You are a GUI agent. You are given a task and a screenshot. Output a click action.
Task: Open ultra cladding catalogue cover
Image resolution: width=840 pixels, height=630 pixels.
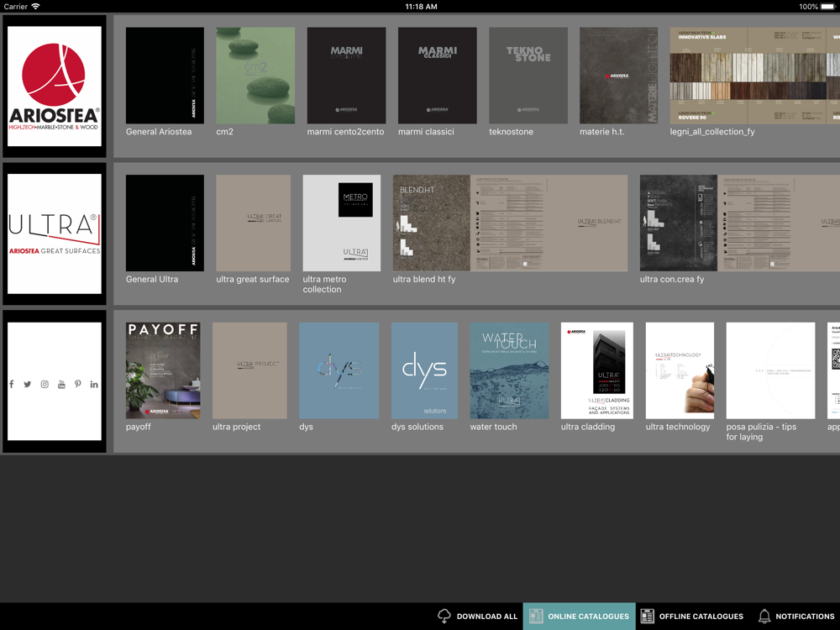(x=596, y=370)
